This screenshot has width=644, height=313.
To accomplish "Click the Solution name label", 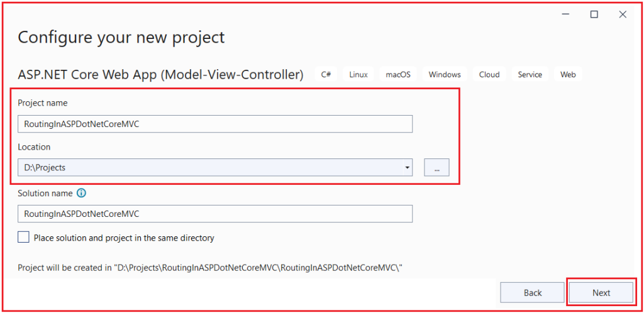I will (45, 193).
